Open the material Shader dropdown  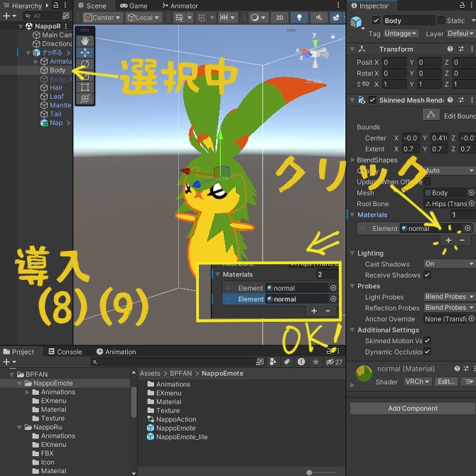click(418, 382)
